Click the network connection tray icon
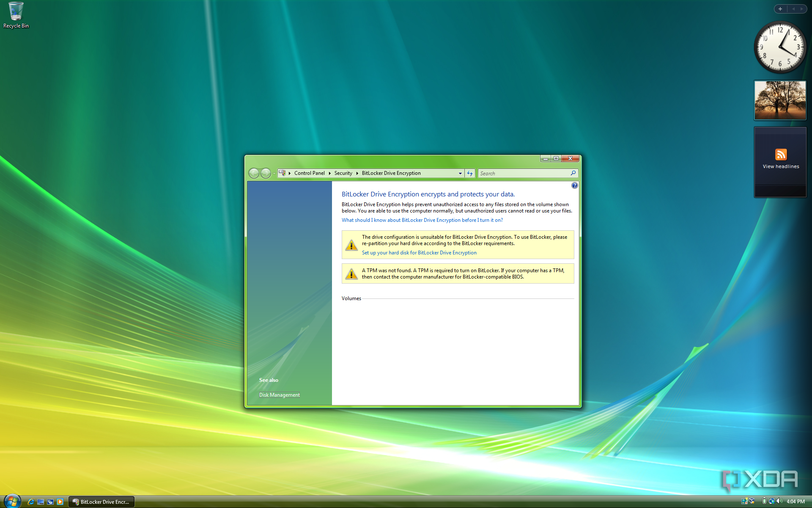The image size is (812, 508). [x=772, y=501]
